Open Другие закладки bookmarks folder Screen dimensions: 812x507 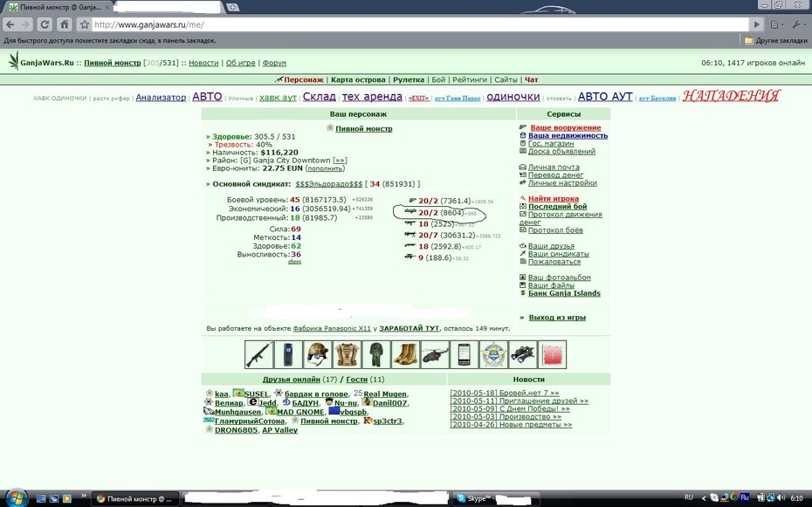click(x=775, y=40)
